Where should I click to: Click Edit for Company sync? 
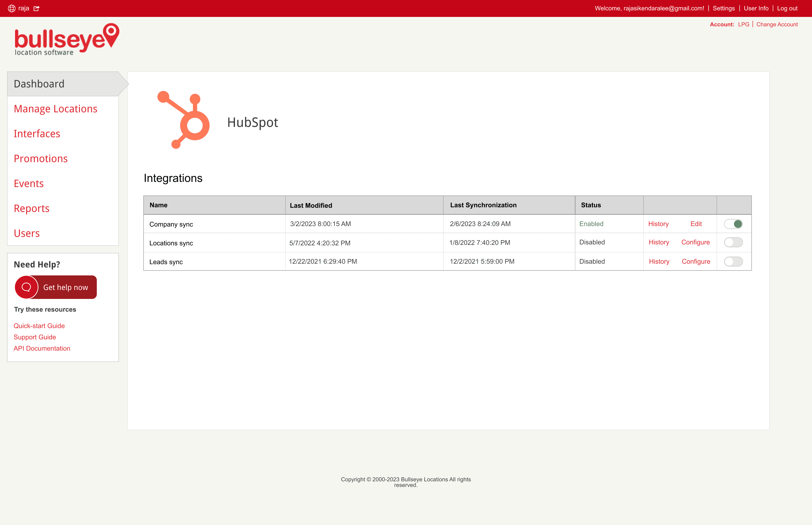696,224
